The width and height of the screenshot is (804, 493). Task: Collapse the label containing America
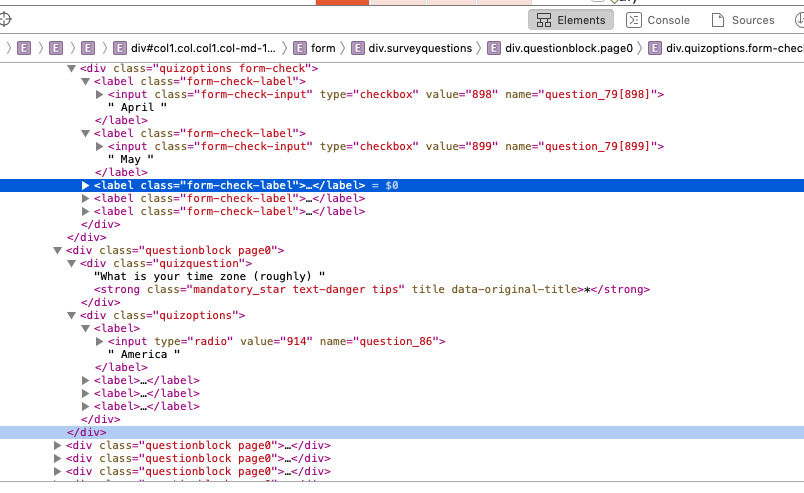point(86,328)
